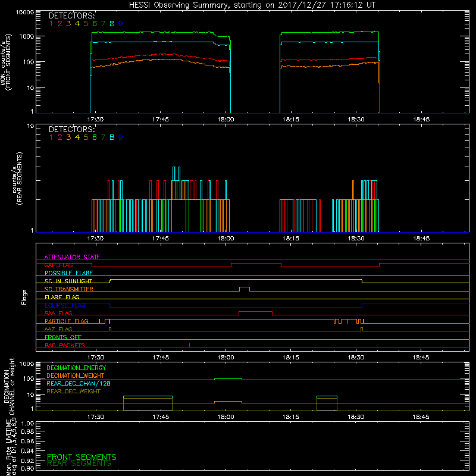Click the raised SAA_FLAG segment after 18:00
Screen dimensions: 476x476
(255, 312)
